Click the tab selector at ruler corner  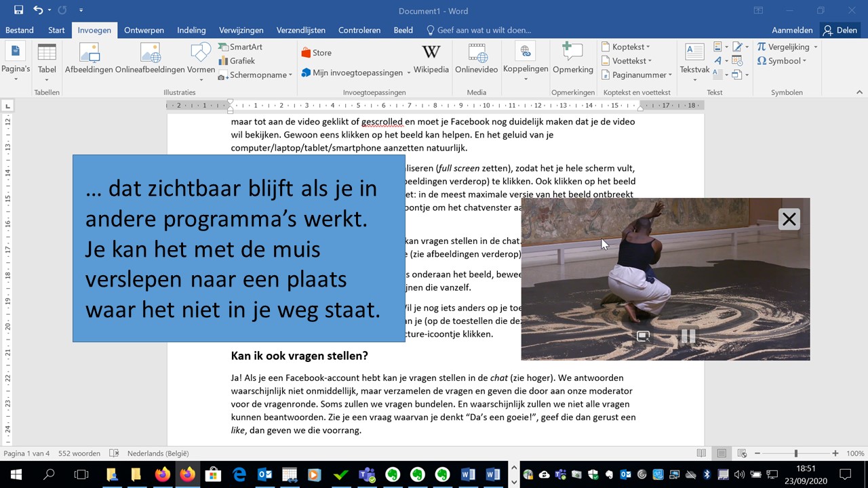(7, 106)
